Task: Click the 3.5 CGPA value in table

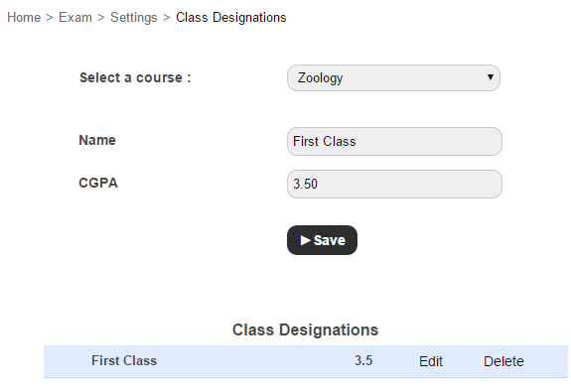Action: (363, 360)
